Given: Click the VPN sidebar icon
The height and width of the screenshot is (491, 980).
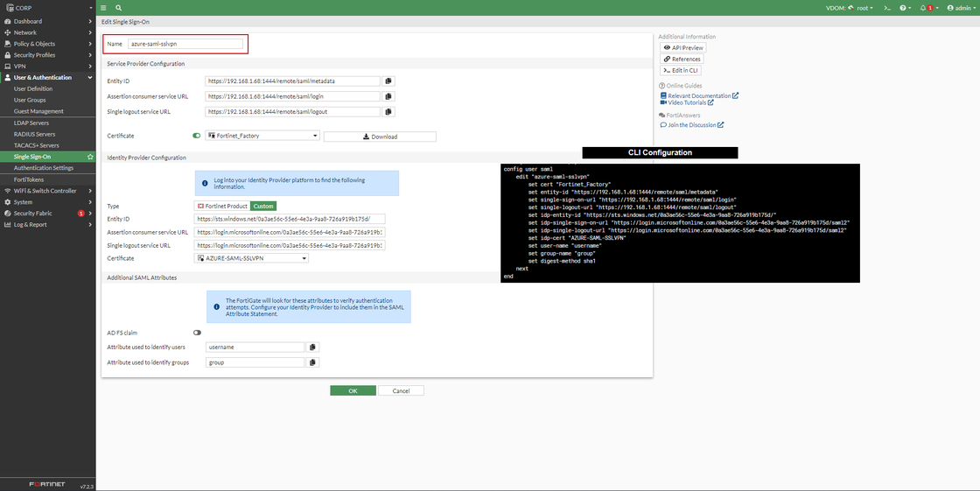Looking at the screenshot, I should tap(8, 67).
